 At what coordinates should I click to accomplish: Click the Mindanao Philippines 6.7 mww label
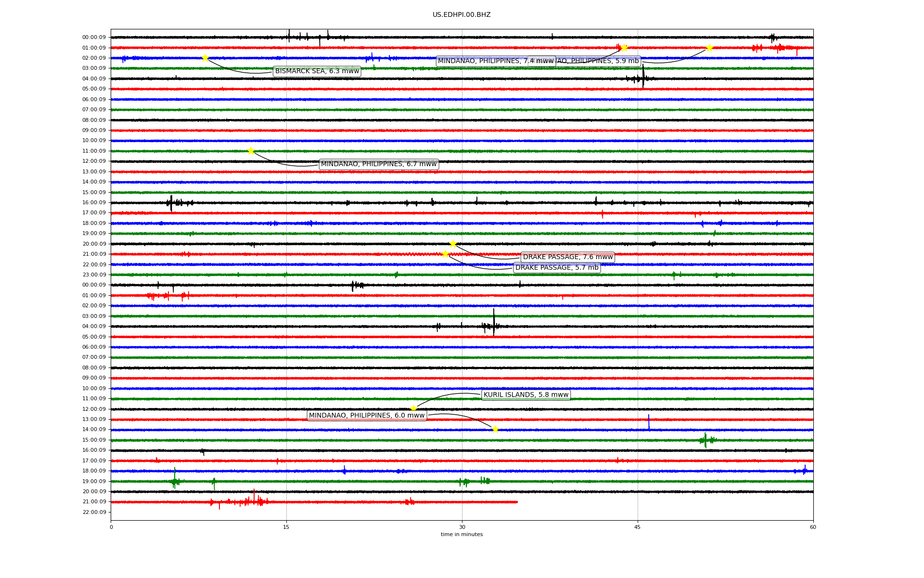click(x=378, y=164)
